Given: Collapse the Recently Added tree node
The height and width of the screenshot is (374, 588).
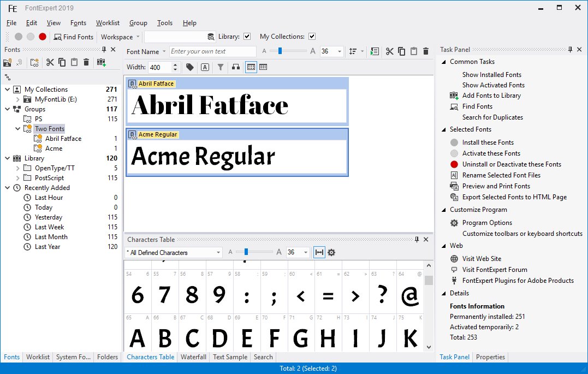Looking at the screenshot, I should (x=7, y=188).
